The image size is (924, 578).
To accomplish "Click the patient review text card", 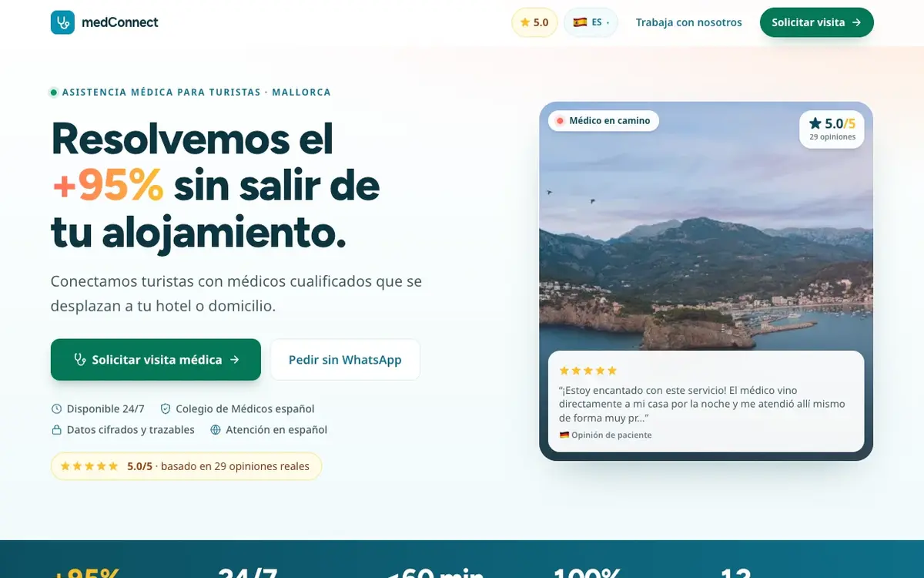I will (706, 402).
